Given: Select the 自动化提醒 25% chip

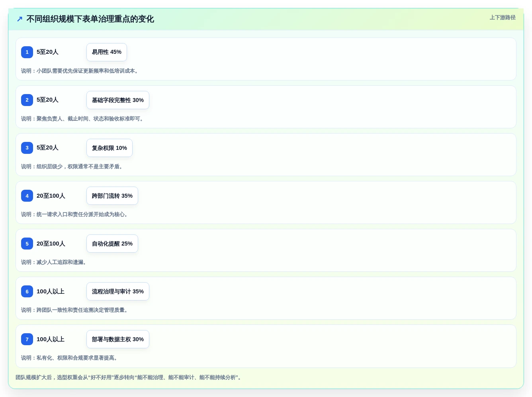Looking at the screenshot, I should coord(112,244).
